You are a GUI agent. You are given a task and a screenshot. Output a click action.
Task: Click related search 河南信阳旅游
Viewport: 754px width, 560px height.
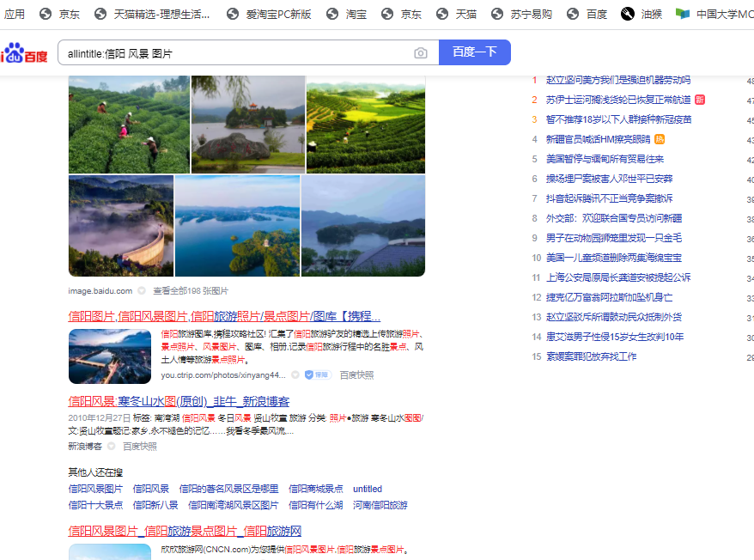point(380,505)
